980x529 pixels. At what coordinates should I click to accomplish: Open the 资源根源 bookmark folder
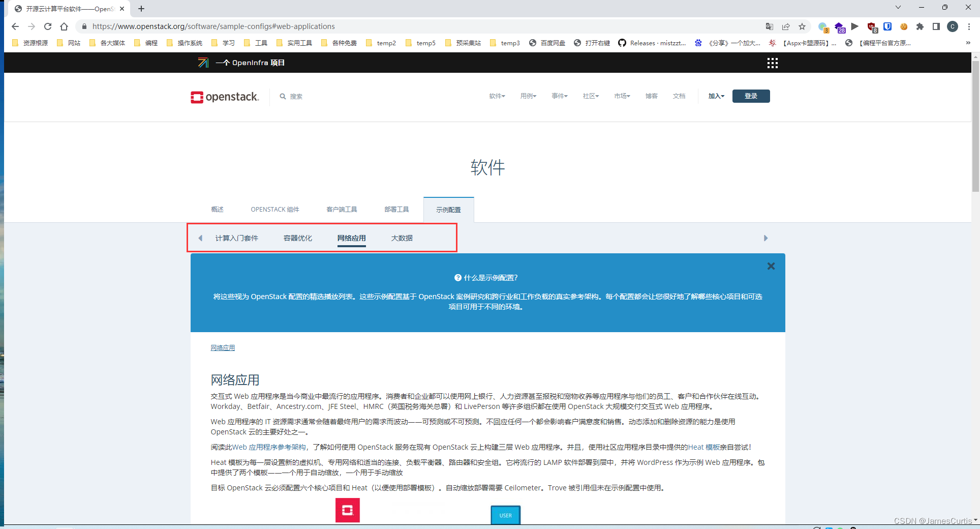coord(29,43)
